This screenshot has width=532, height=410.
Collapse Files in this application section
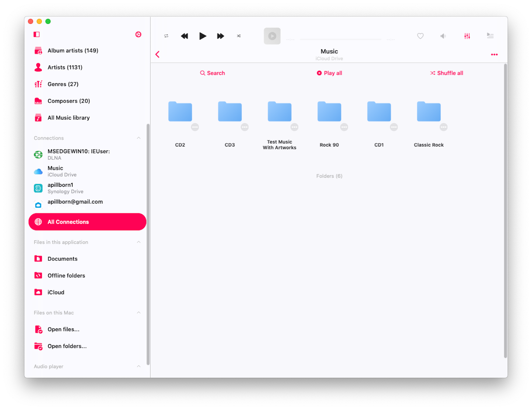(x=139, y=242)
